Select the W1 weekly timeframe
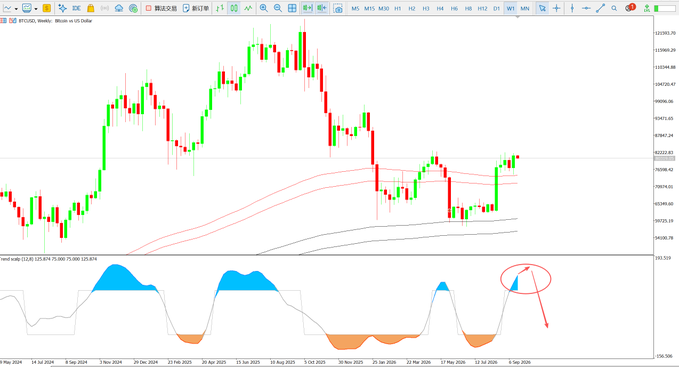This screenshot has height=367, width=679. point(511,9)
